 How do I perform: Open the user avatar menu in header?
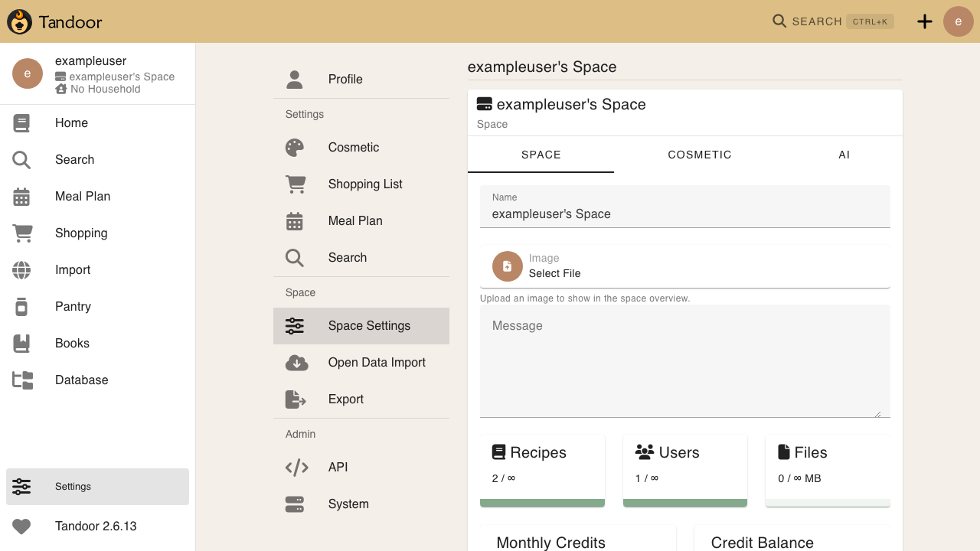[x=959, y=21]
